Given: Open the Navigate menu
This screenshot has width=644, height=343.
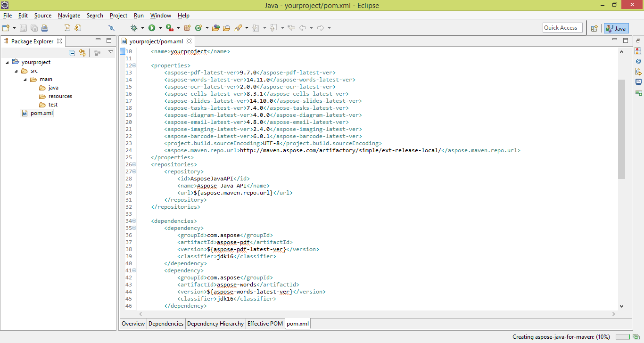Looking at the screenshot, I should [69, 16].
